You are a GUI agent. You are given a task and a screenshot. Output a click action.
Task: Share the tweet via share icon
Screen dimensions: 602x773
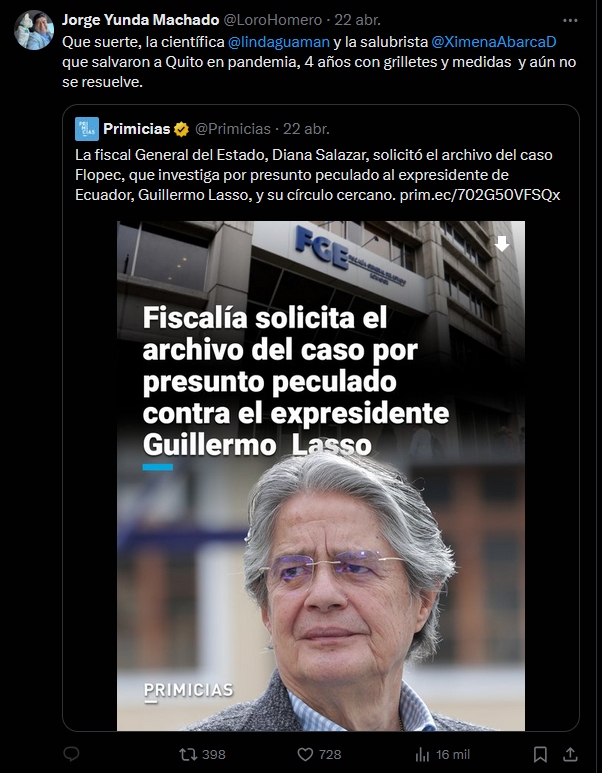570,754
